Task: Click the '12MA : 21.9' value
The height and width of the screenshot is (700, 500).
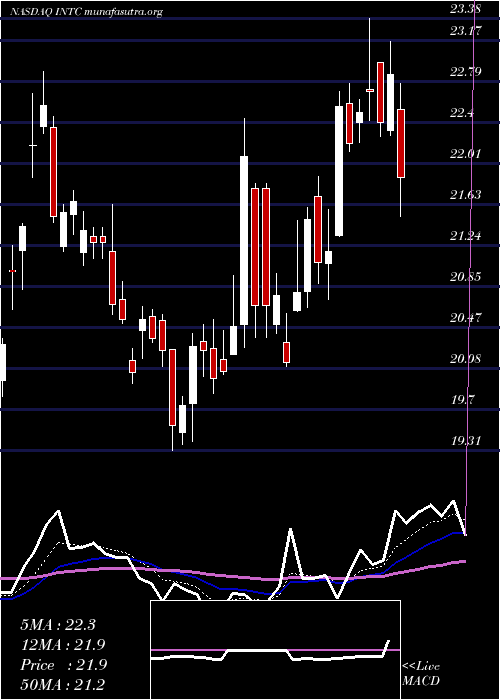Action: [x=62, y=645]
